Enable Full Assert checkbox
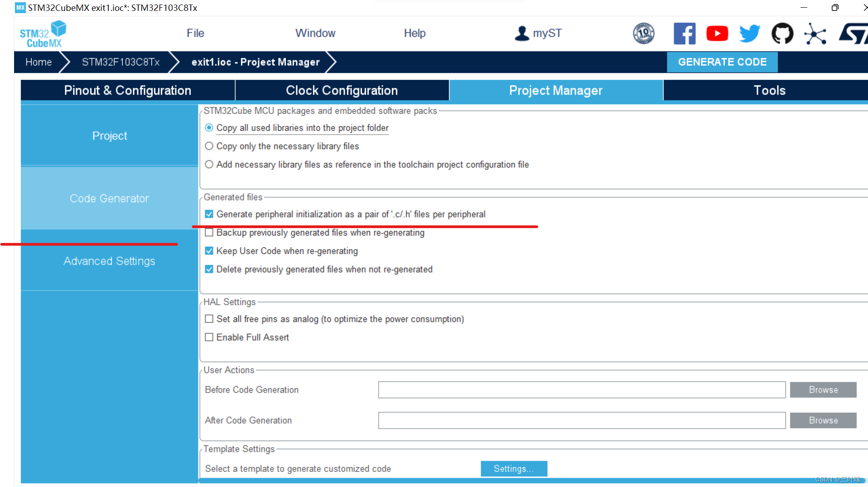The image size is (868, 487). click(209, 337)
